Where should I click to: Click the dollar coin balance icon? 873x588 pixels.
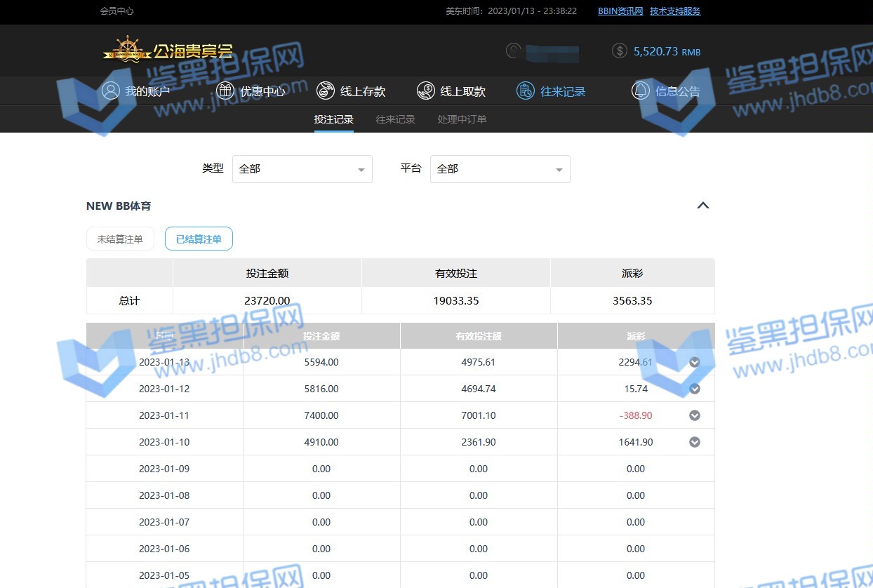tap(619, 51)
